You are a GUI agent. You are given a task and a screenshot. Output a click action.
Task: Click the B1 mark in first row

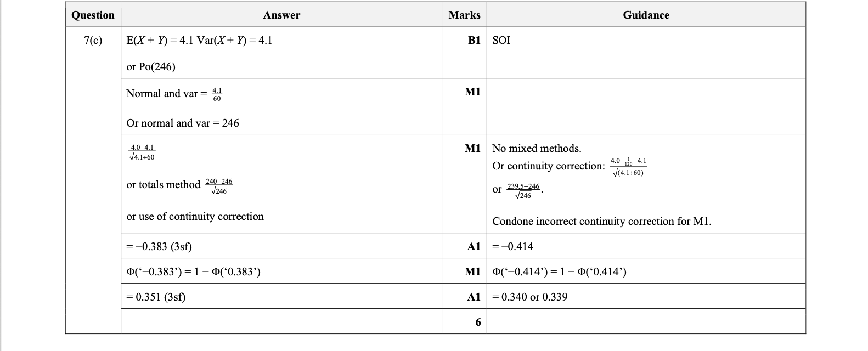click(474, 40)
